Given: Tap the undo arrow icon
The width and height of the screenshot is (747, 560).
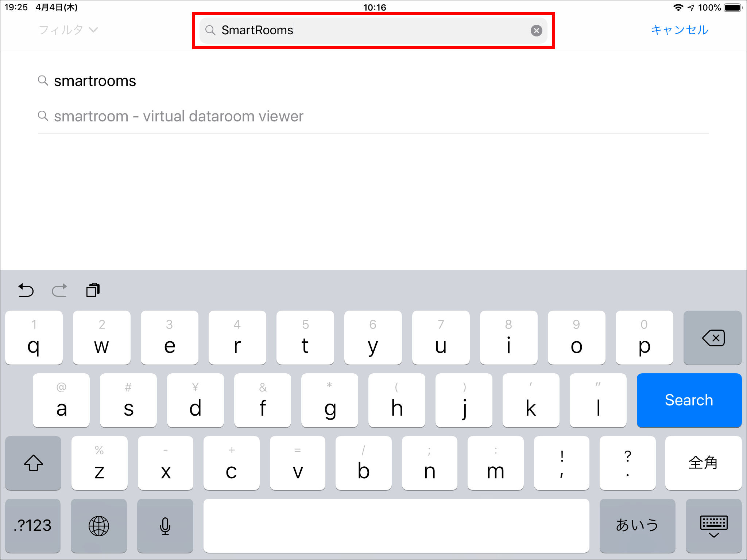Looking at the screenshot, I should point(26,291).
